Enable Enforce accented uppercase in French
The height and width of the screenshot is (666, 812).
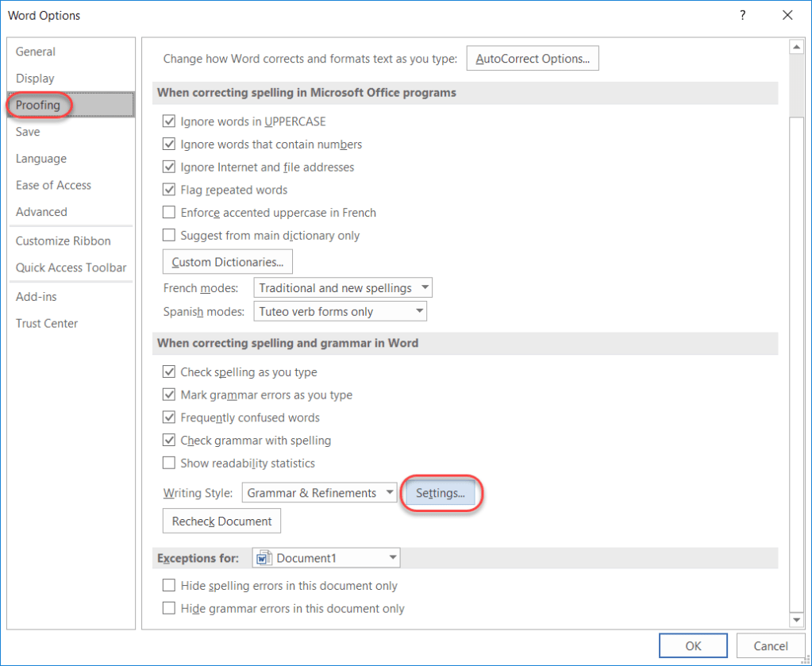169,213
